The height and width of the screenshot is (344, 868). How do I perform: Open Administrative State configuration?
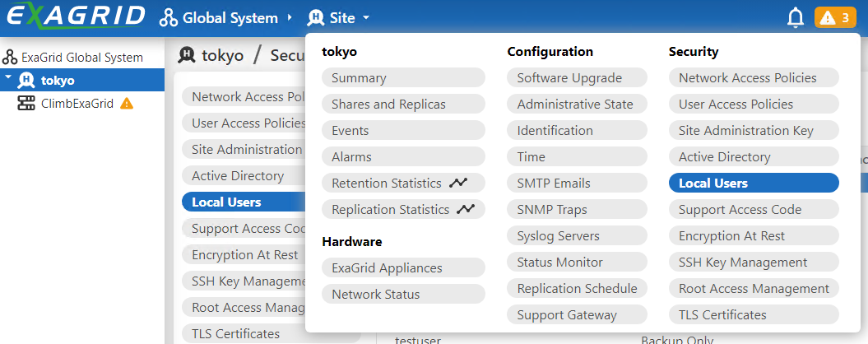click(577, 105)
